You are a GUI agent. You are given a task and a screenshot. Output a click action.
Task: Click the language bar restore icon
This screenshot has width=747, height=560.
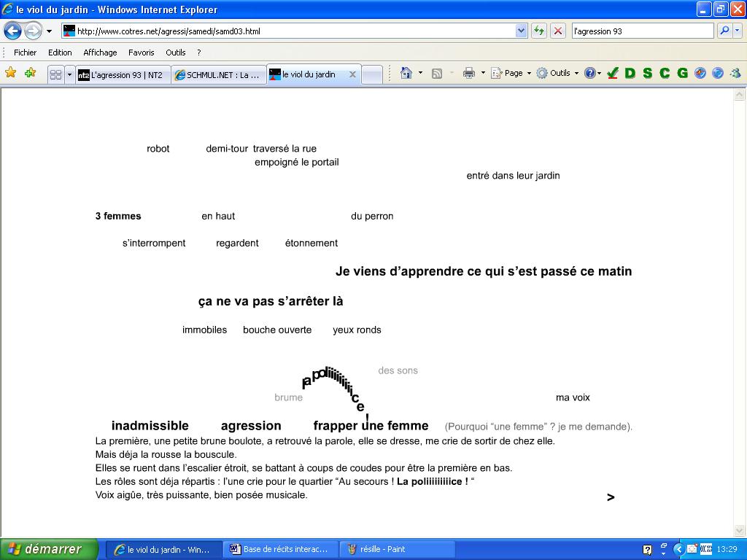pos(663,545)
